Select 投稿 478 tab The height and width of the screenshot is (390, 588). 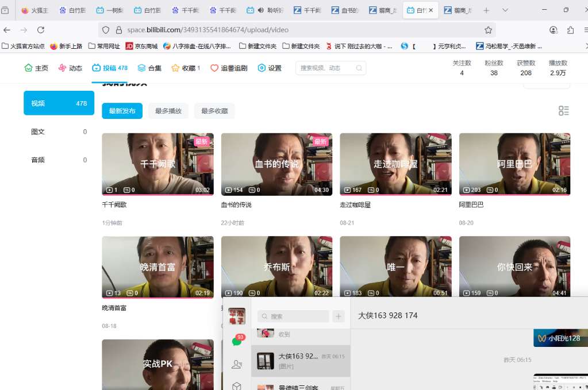[110, 68]
